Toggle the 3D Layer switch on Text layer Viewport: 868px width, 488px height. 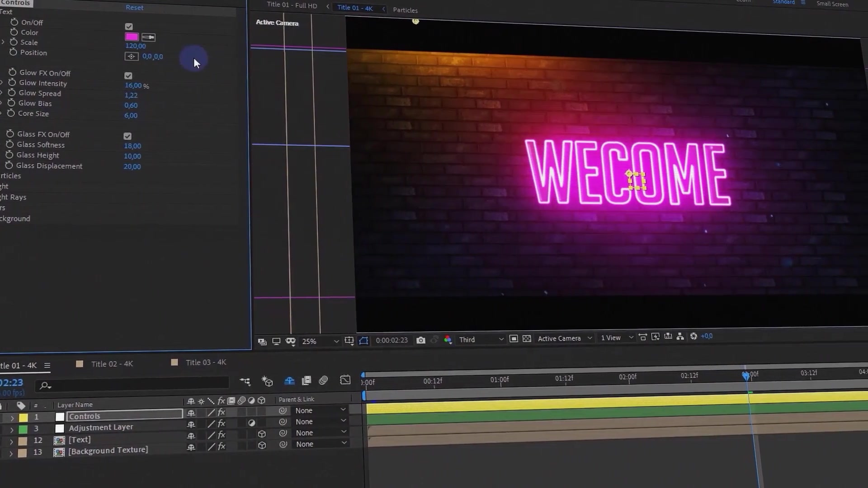point(262,434)
